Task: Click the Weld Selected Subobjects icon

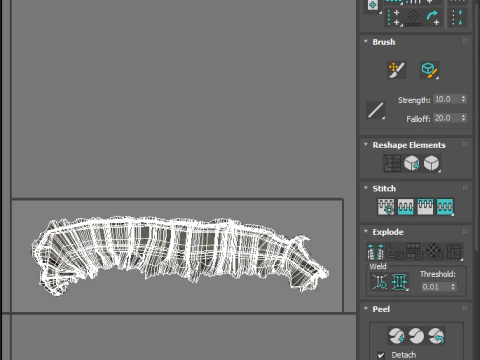Action: point(399,282)
